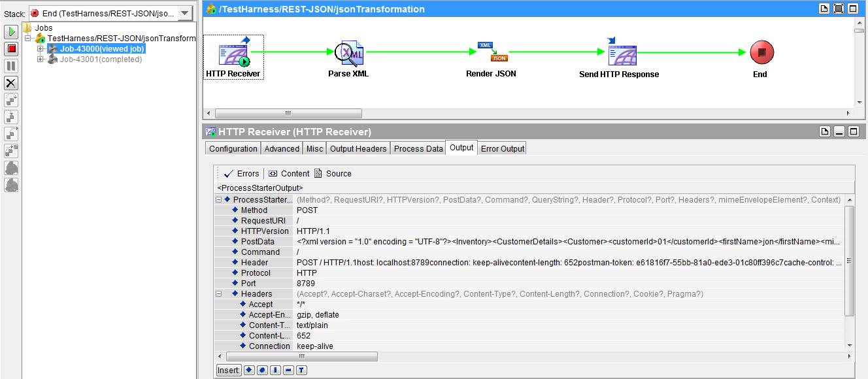This screenshot has width=868, height=379.
Task: Click the Insert button below the output tree
Action: [228, 370]
